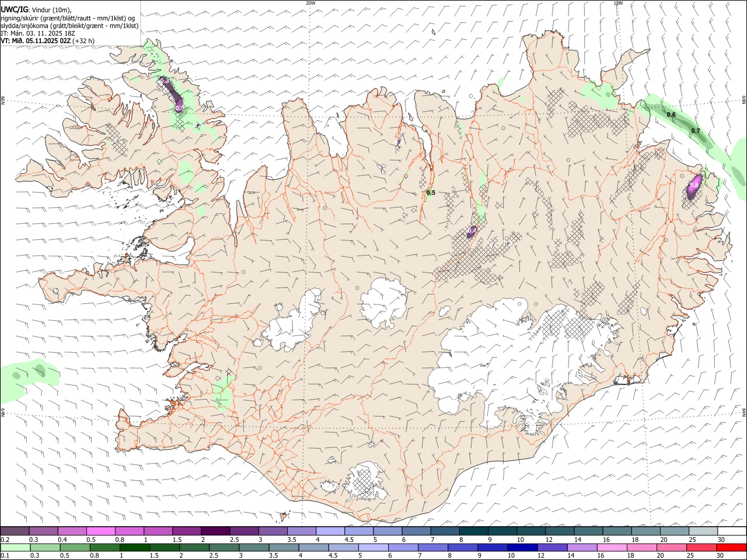
Task: Click the dark teal snow swatch for 8–9
Action: pyautogui.click(x=473, y=531)
